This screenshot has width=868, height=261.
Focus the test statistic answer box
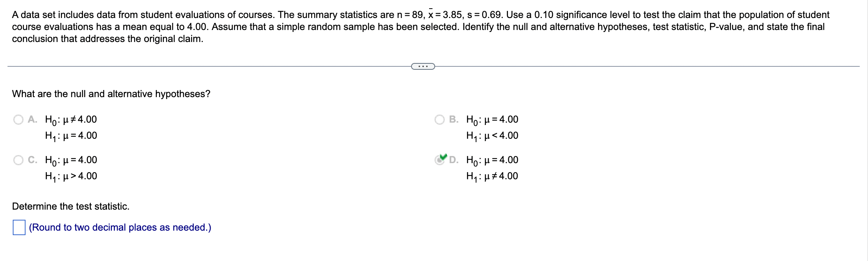coord(19,227)
